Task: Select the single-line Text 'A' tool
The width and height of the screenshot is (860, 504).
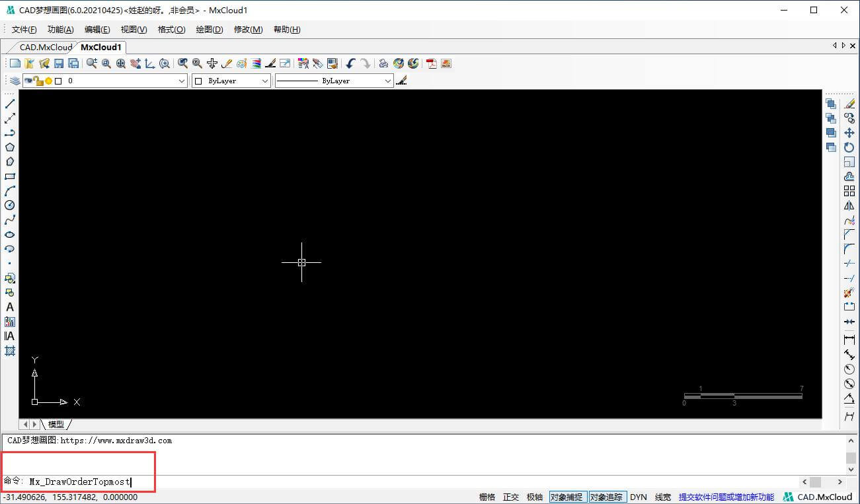Action: click(x=10, y=307)
